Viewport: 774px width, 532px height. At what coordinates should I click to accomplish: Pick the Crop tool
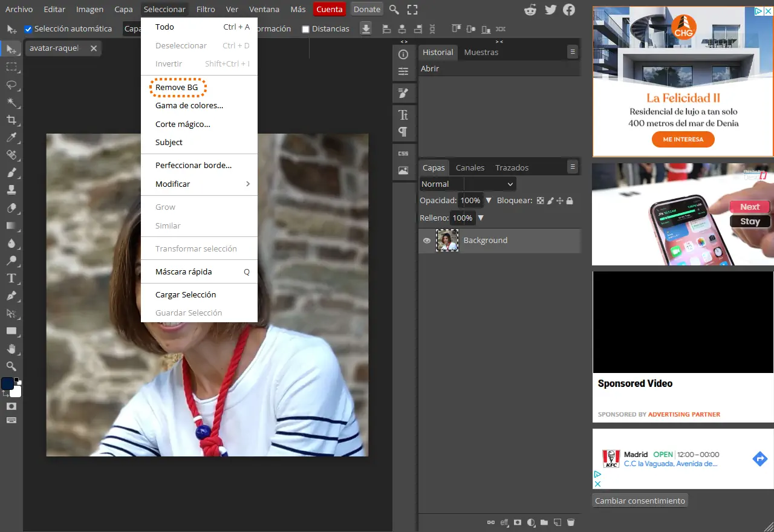pos(11,120)
